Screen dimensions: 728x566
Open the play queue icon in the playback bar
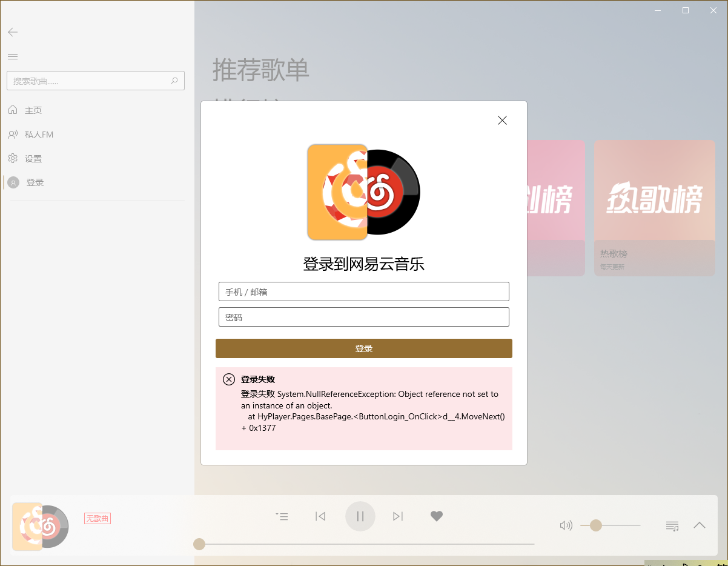(672, 526)
